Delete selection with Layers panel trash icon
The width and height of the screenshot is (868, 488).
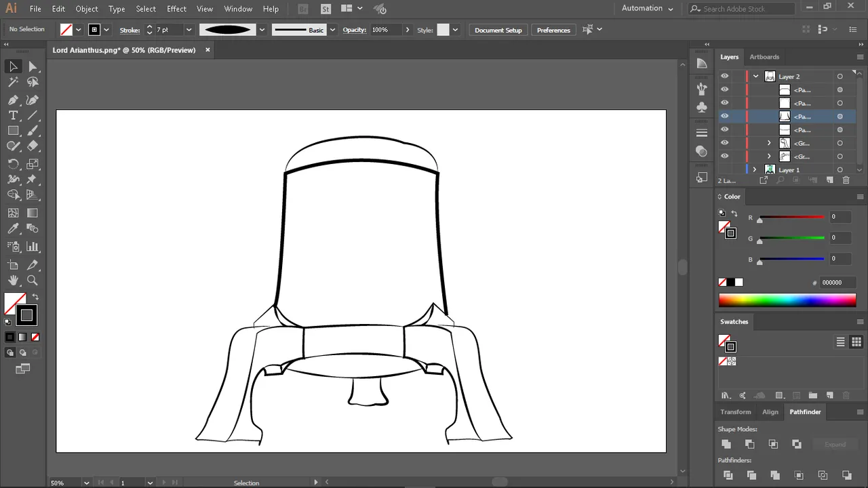846,180
